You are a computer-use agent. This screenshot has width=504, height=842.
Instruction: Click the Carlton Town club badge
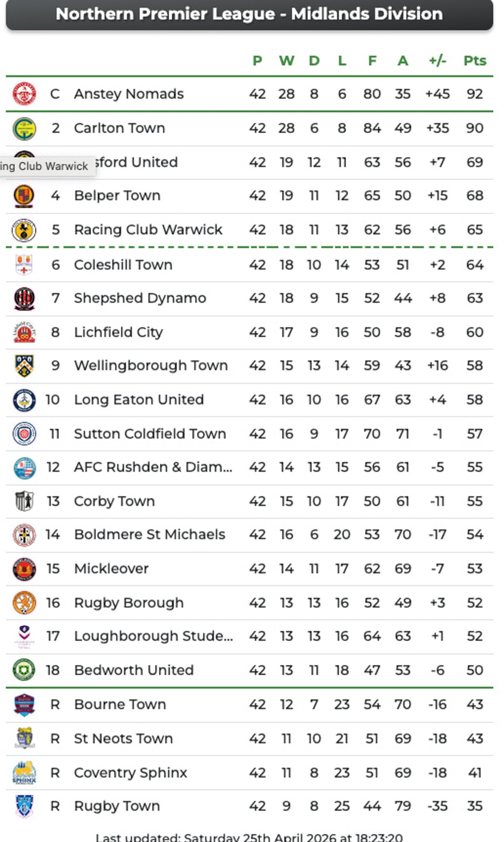click(24, 128)
